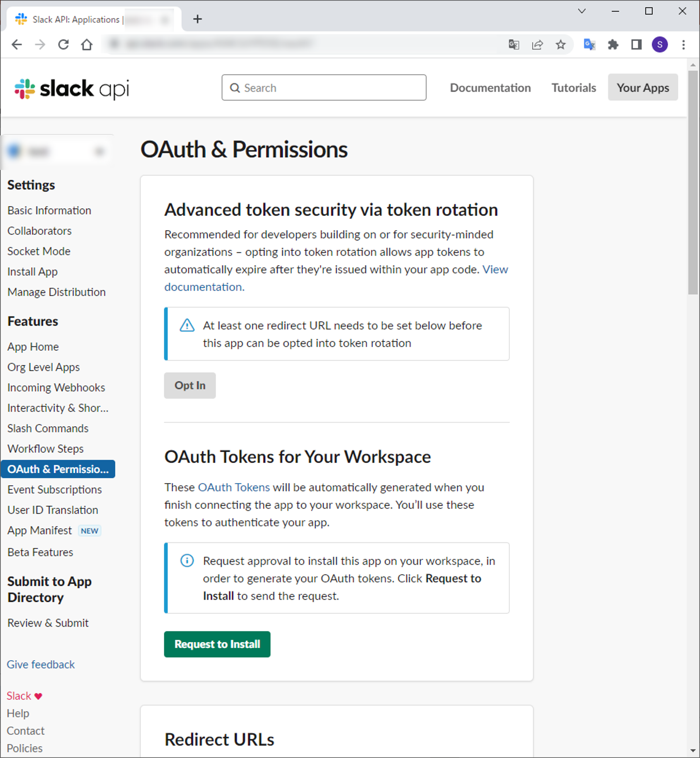Viewport: 700px width, 758px height.
Task: Focus the Search input field
Action: (x=324, y=88)
